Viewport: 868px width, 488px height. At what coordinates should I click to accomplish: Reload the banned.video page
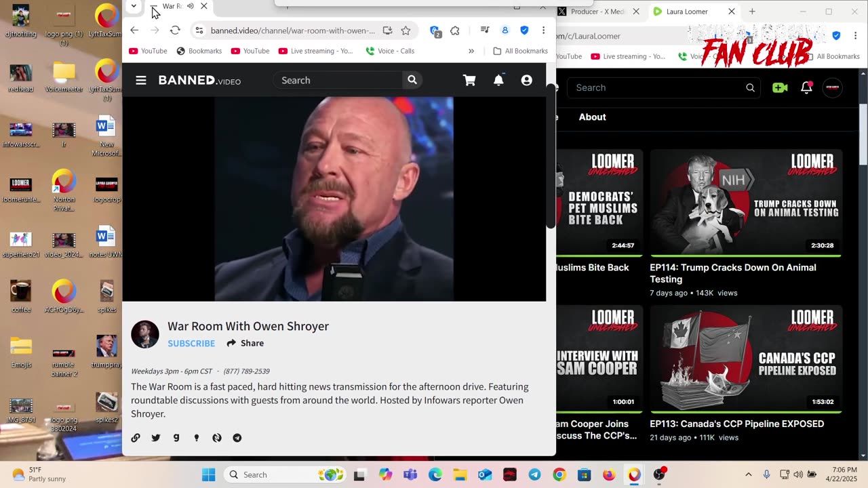[x=175, y=30]
